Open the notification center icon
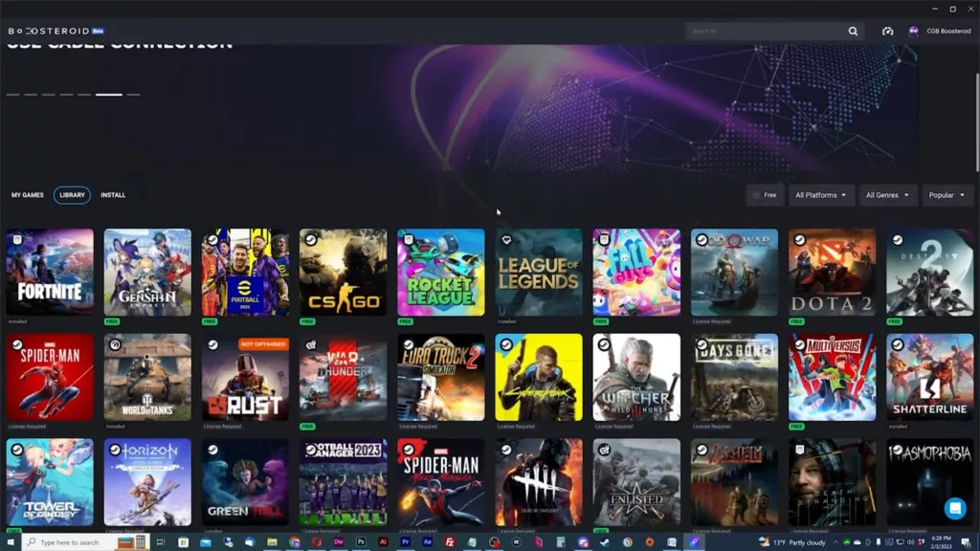Screen dimensions: 980x551 [966, 542]
